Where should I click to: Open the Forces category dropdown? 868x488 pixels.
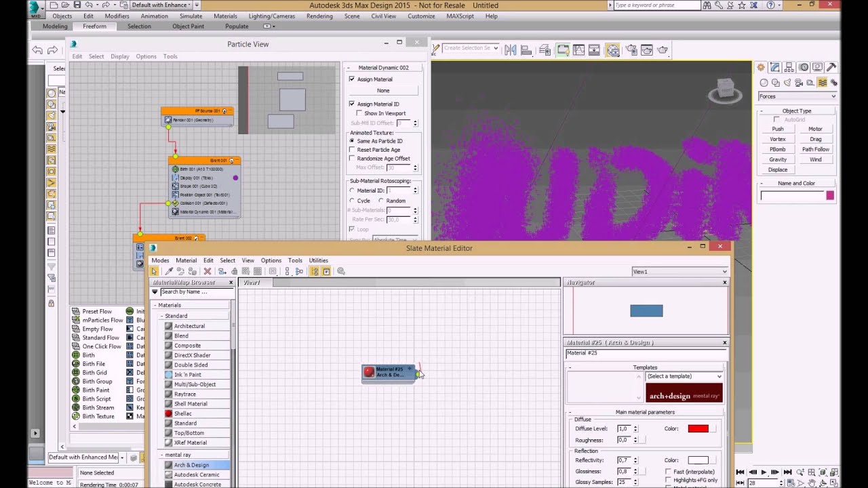[797, 96]
